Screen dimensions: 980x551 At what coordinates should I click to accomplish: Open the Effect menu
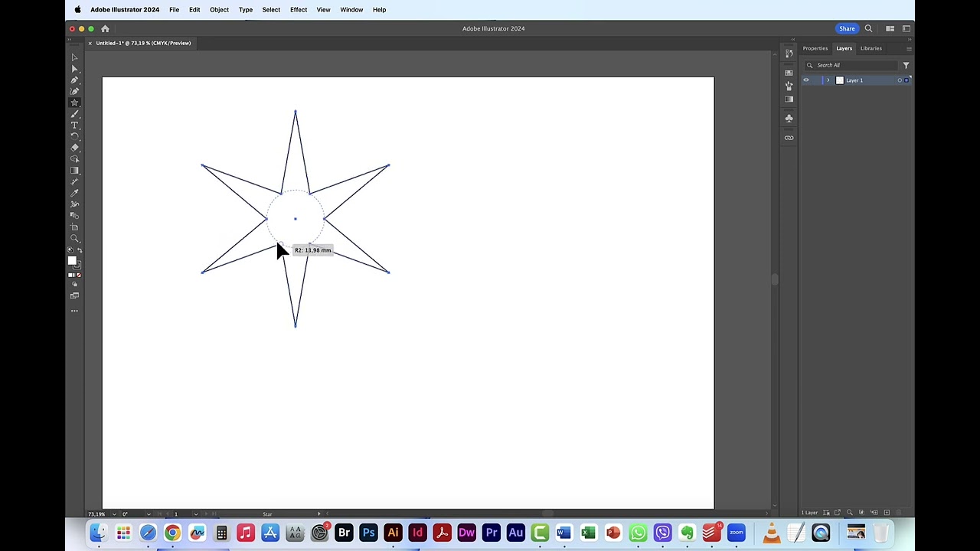click(299, 10)
